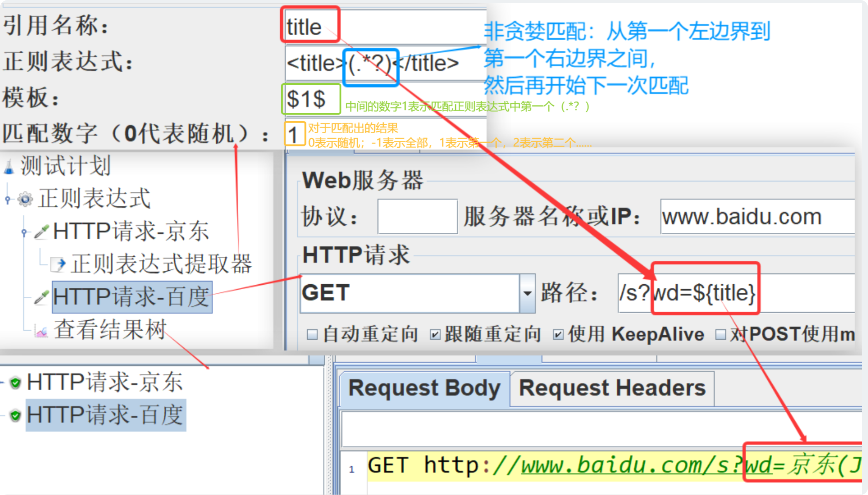Click green shield icon for HTTP请求-百度 result

[x=15, y=416]
